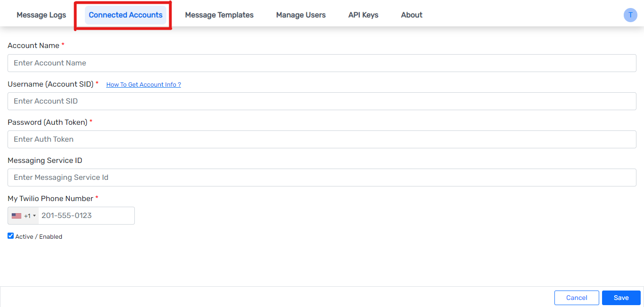
Task: Select the Twilio phone number input field
Action: 87,216
